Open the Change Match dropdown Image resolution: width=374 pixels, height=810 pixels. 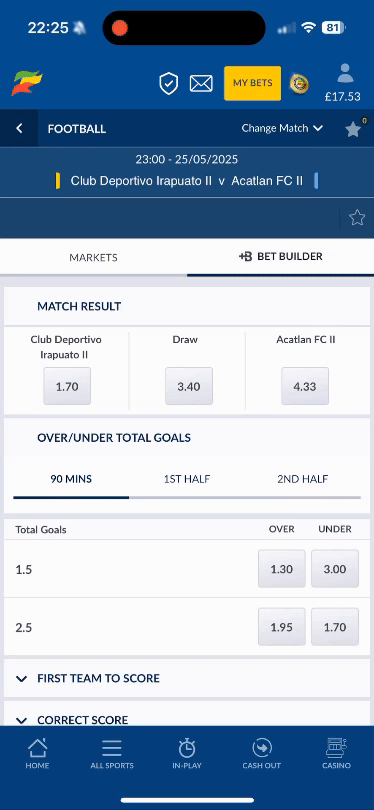tap(282, 128)
